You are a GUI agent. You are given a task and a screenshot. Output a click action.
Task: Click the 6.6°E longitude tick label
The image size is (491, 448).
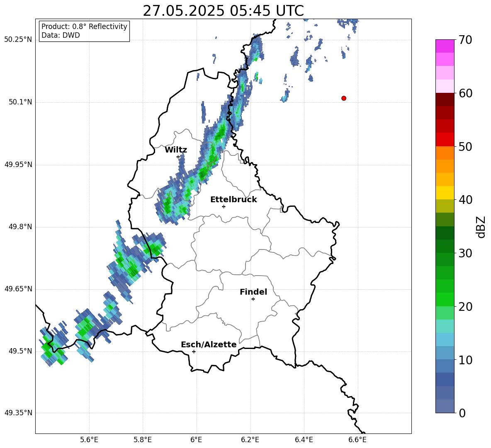[357, 440]
